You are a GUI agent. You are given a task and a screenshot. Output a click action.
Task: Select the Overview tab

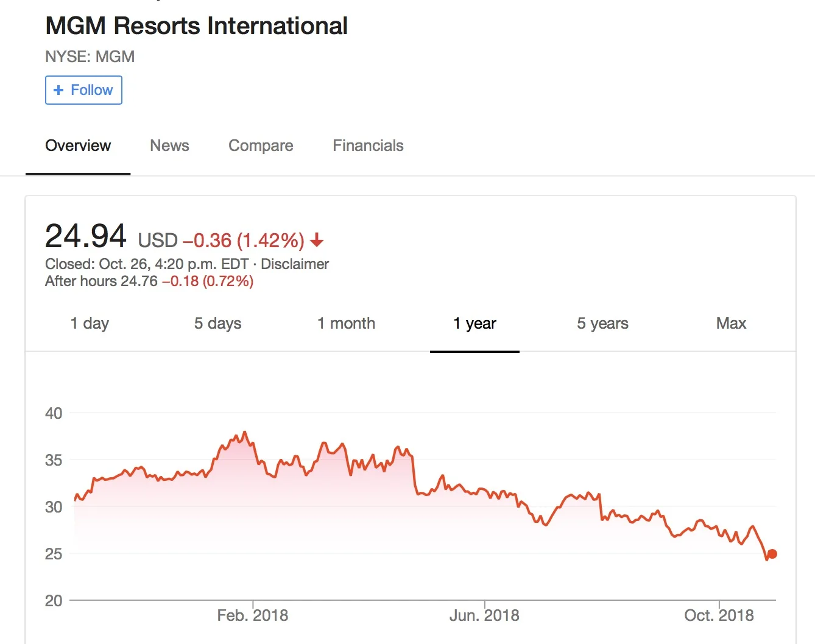click(78, 145)
